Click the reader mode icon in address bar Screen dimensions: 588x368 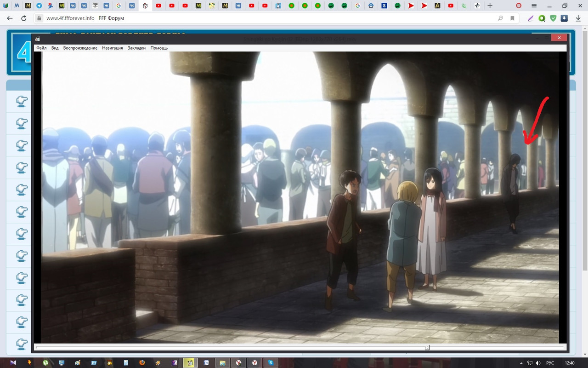click(x=500, y=18)
